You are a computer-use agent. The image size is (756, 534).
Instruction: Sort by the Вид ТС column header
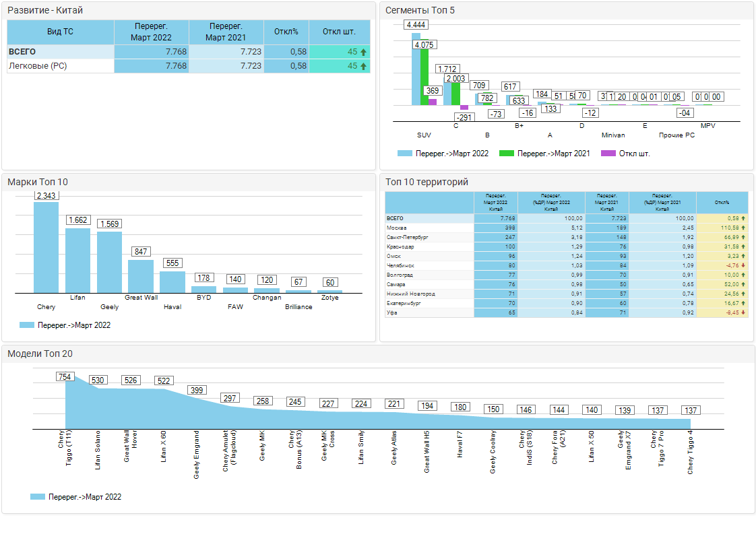point(61,32)
